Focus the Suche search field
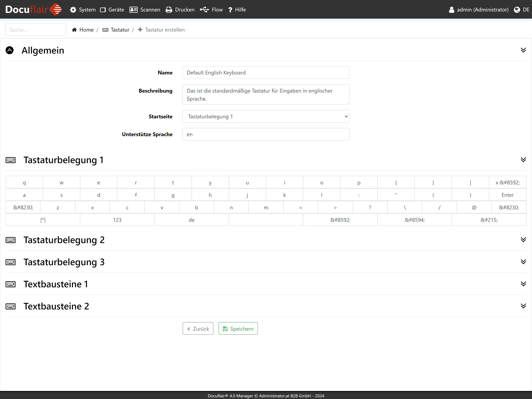The image size is (532, 399). tap(36, 30)
